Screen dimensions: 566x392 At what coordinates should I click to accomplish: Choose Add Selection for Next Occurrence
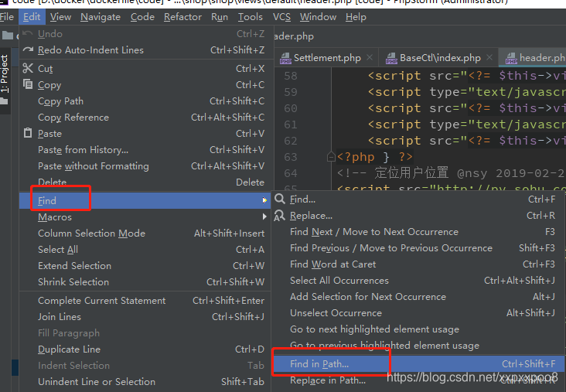tap(419, 297)
